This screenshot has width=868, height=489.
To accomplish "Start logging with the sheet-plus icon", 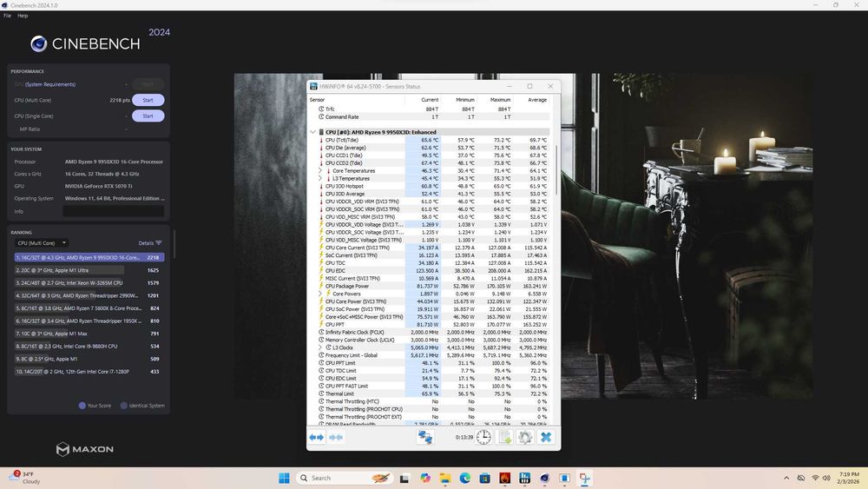I will [x=505, y=437].
